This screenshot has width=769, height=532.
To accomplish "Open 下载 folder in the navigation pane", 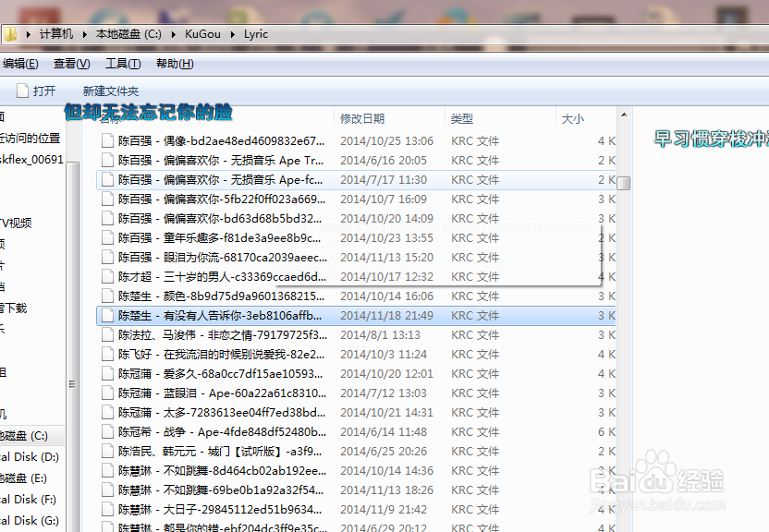I will pyautogui.click(x=14, y=308).
